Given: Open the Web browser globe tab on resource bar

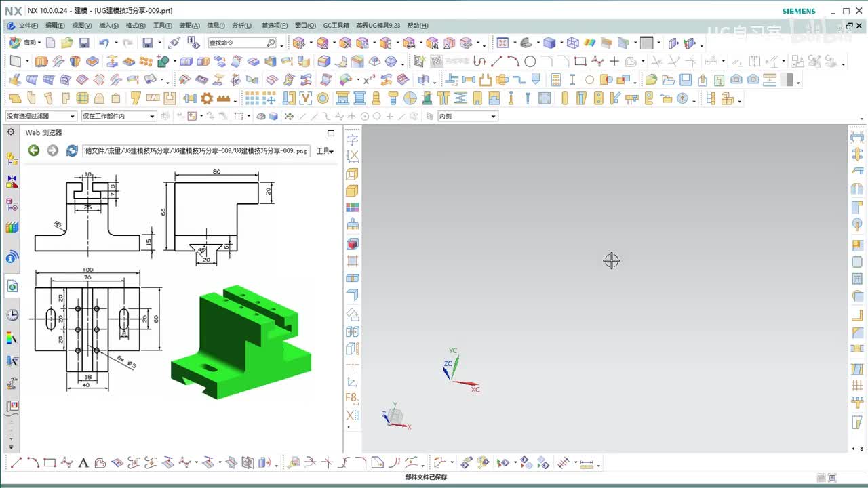Looking at the screenshot, I should click(x=12, y=287).
